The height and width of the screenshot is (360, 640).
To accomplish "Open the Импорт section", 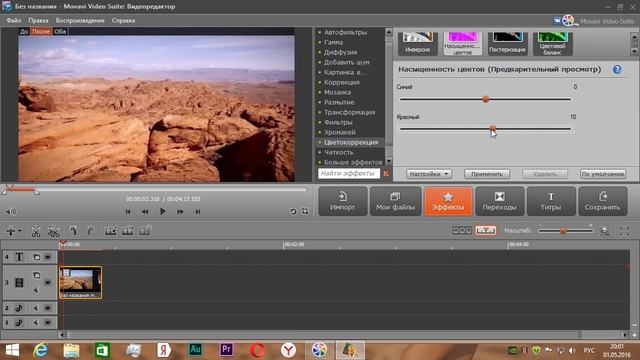I will (343, 201).
